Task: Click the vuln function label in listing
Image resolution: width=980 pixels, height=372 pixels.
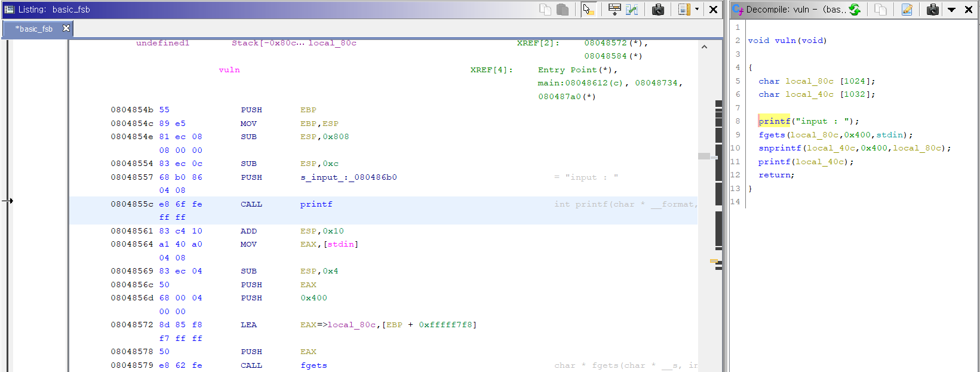Action: (229, 70)
